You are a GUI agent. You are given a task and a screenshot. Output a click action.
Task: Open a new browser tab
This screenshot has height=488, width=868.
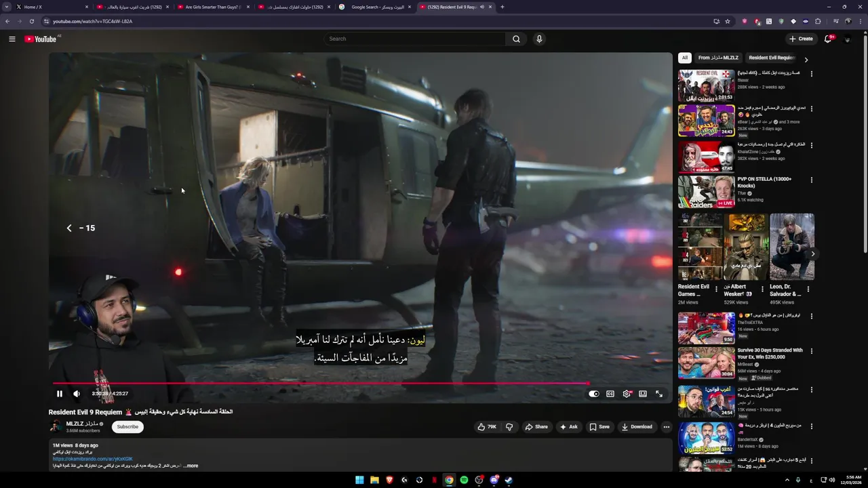pos(502,7)
